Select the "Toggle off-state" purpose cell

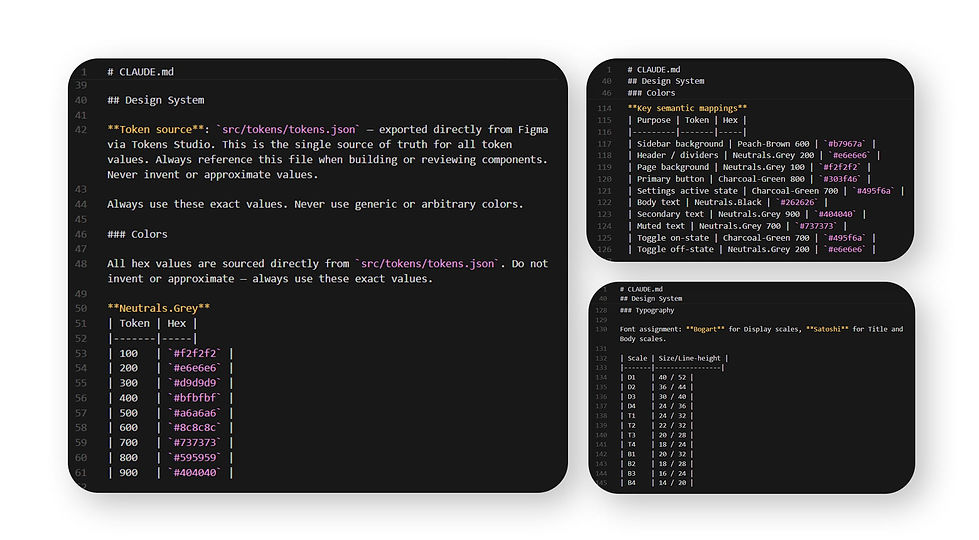click(675, 249)
